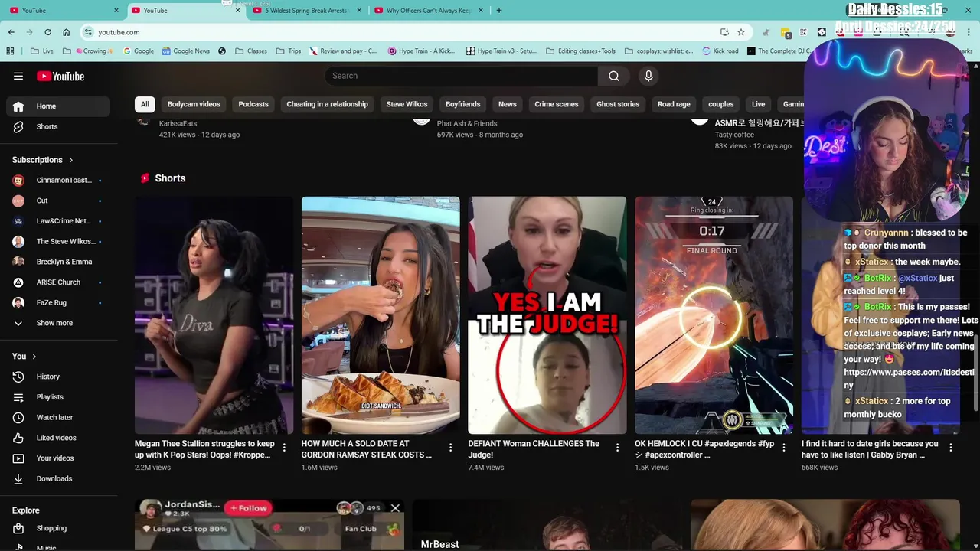
Task: Open the Classes bookmark folder
Action: (251, 51)
